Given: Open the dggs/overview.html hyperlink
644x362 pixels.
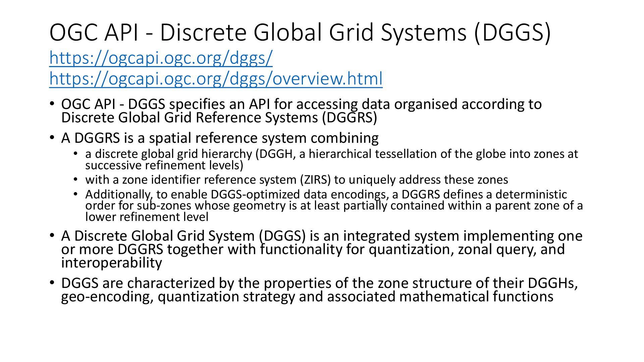Looking at the screenshot, I should [216, 79].
